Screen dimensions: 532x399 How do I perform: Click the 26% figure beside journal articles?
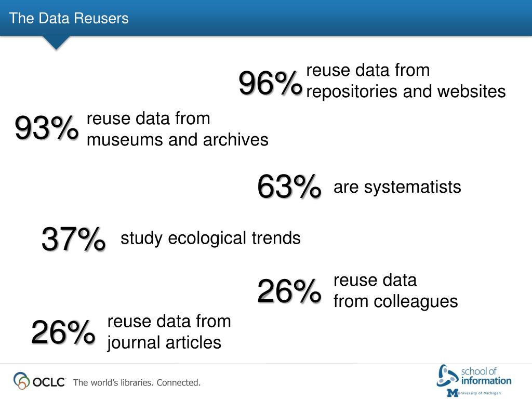click(x=63, y=332)
